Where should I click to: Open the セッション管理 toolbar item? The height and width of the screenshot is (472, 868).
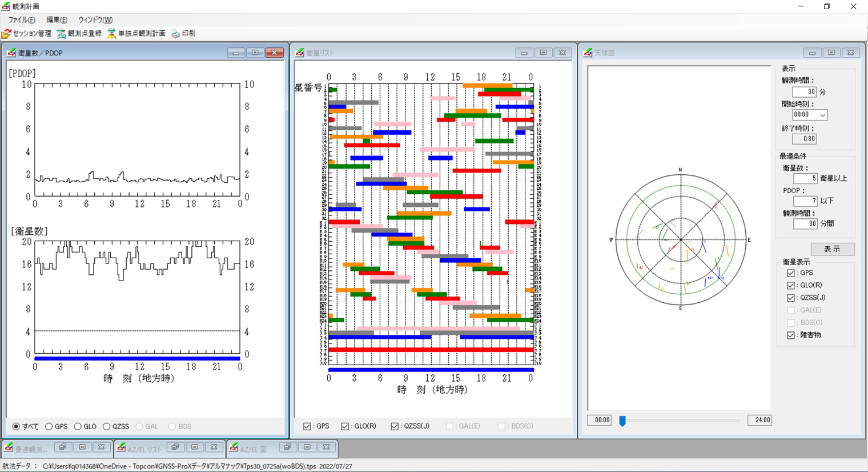[x=26, y=34]
